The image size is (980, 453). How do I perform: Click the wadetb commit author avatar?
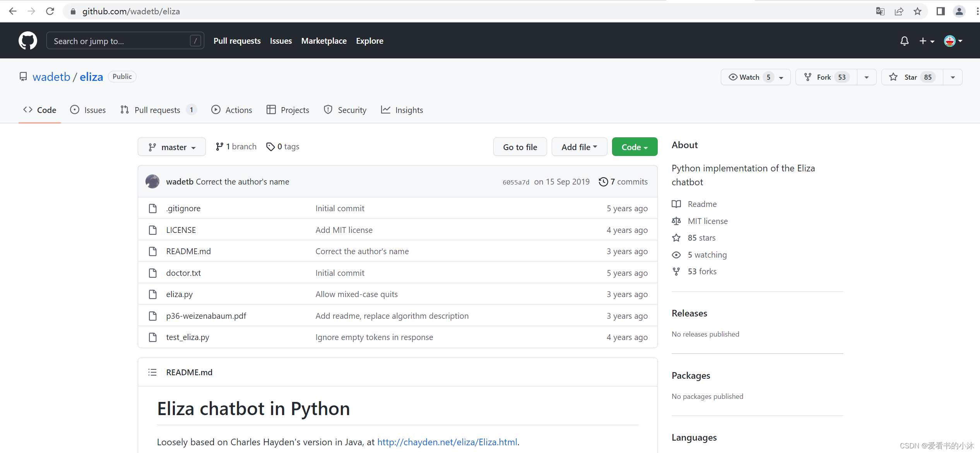(x=152, y=181)
